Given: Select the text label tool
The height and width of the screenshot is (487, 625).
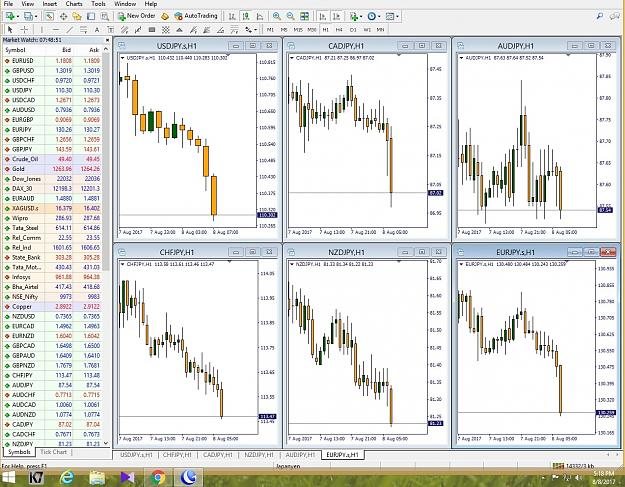Looking at the screenshot, I should click(x=110, y=29).
